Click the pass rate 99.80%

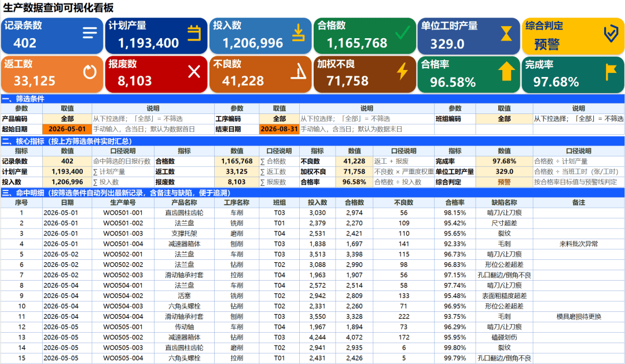pyautogui.click(x=455, y=348)
